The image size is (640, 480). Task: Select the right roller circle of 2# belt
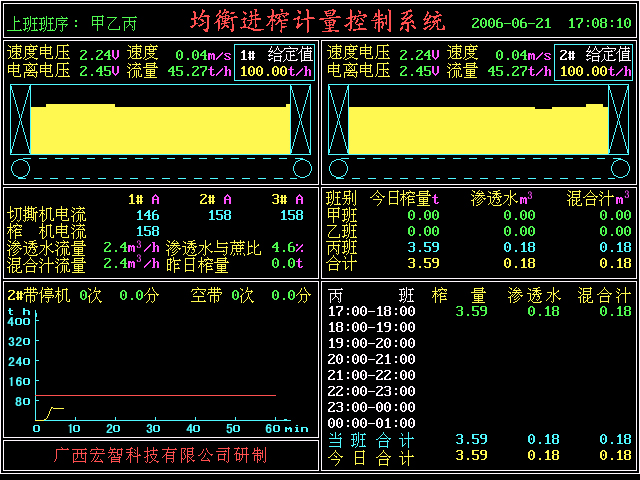pyautogui.click(x=620, y=169)
